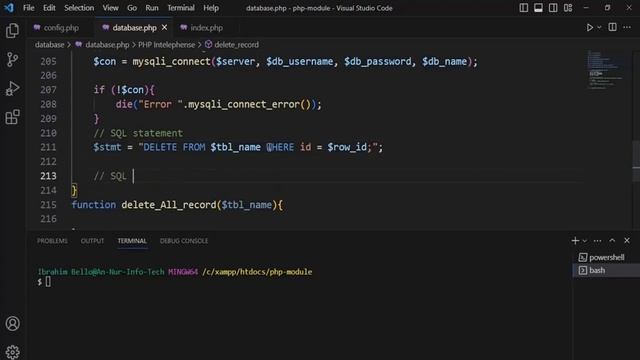Click line number 211 in gutter

48,147
